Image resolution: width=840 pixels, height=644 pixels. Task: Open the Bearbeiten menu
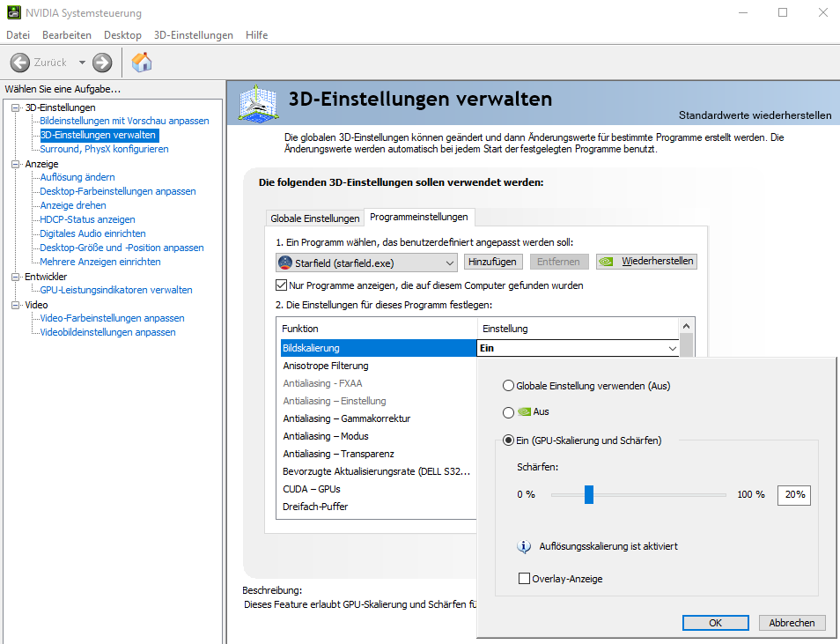tap(67, 35)
